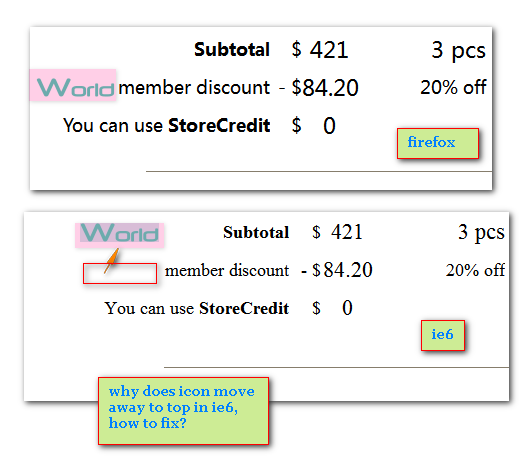Viewport: 519px width, 456px height.
Task: Click the Subtotal label in Firefox panel
Action: pyautogui.click(x=232, y=50)
